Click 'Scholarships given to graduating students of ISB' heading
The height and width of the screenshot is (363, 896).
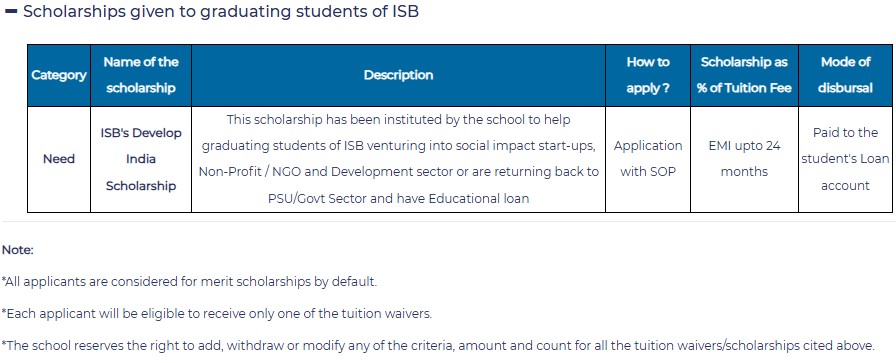click(221, 12)
